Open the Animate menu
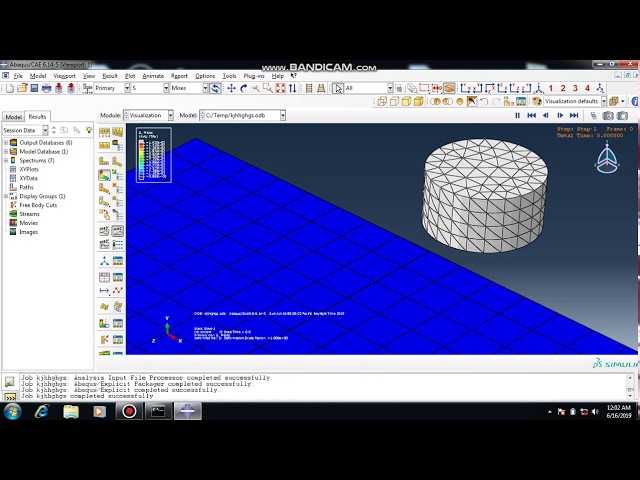Screen dimensions: 640x480 (x=153, y=76)
